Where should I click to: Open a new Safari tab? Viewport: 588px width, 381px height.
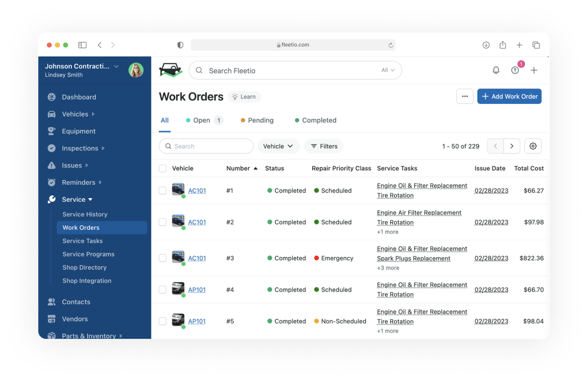[x=519, y=45]
